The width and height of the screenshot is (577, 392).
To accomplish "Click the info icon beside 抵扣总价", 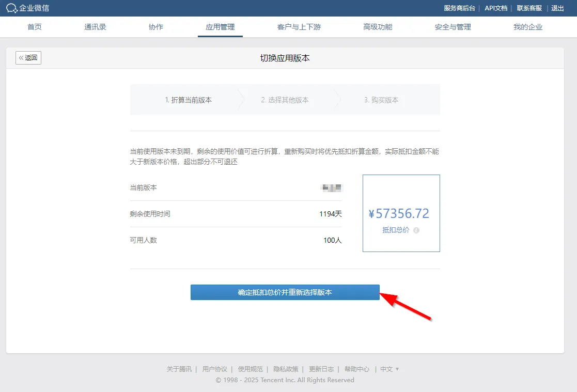I will (x=416, y=230).
